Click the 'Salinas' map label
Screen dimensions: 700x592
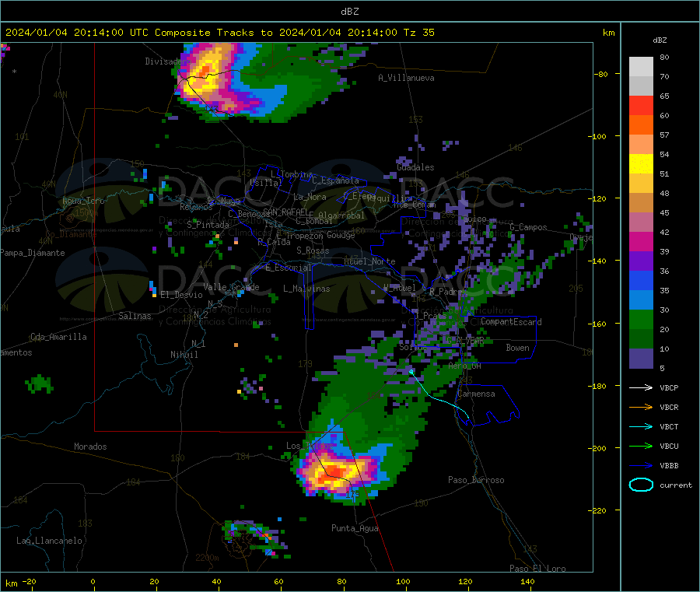click(135, 316)
